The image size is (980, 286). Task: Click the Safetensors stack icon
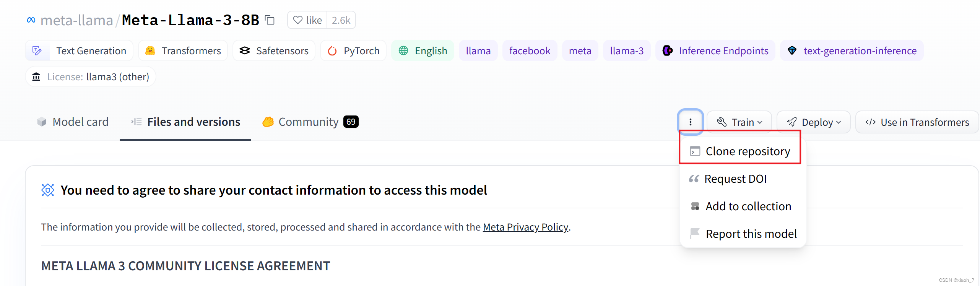tap(245, 50)
